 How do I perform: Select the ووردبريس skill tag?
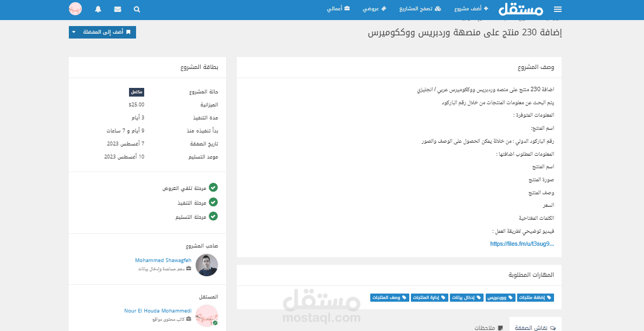[x=500, y=298]
